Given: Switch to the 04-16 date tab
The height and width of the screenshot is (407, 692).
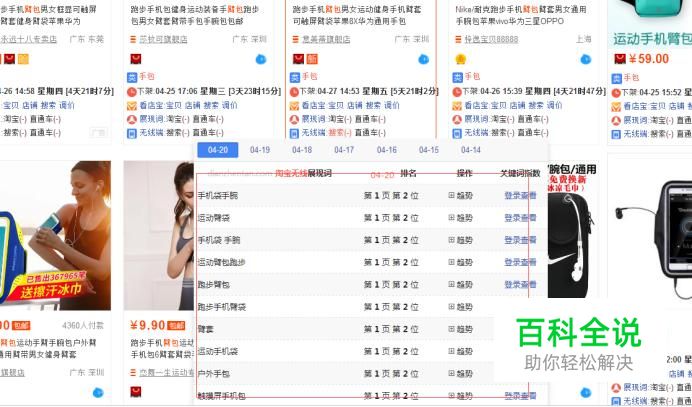Looking at the screenshot, I should pos(387,150).
